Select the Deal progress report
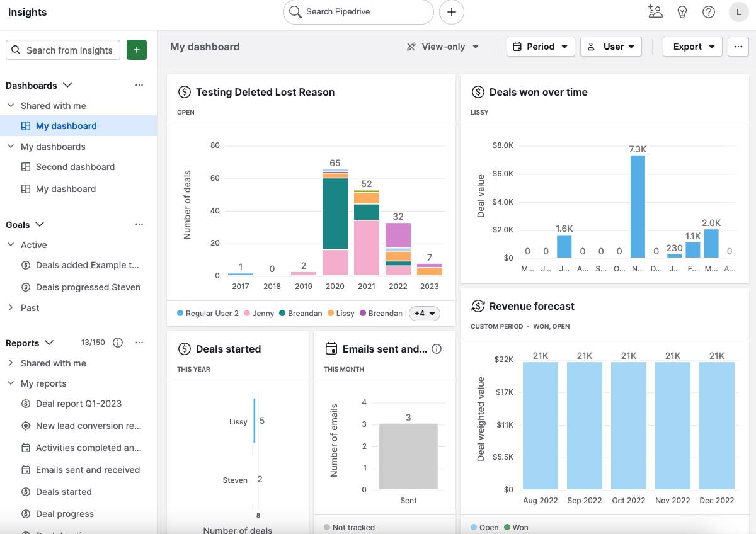 66,513
